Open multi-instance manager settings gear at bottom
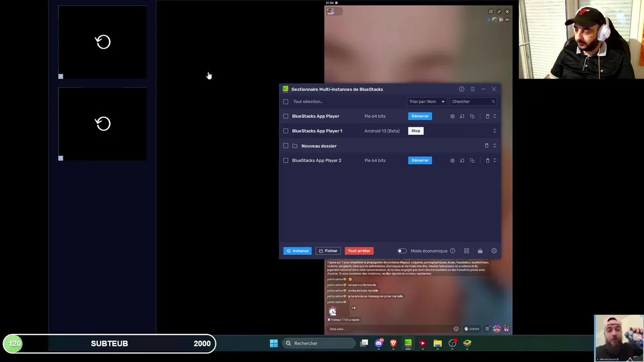The image size is (644, 362). [494, 251]
